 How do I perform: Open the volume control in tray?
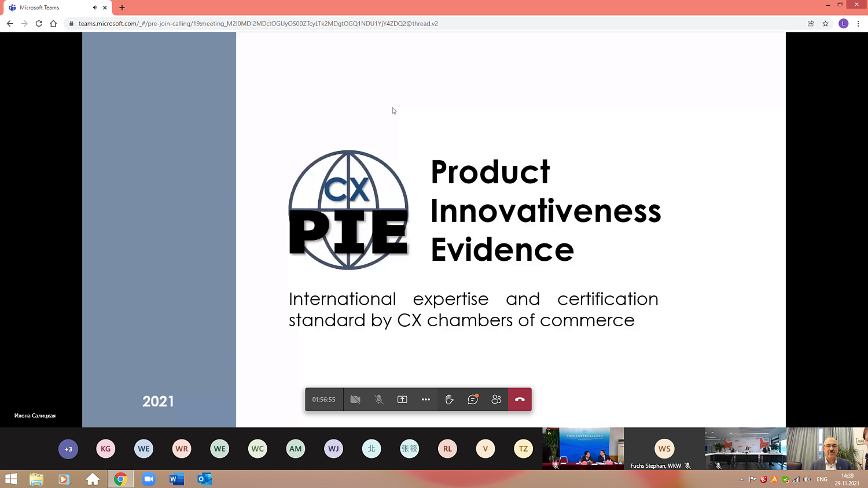click(807, 479)
